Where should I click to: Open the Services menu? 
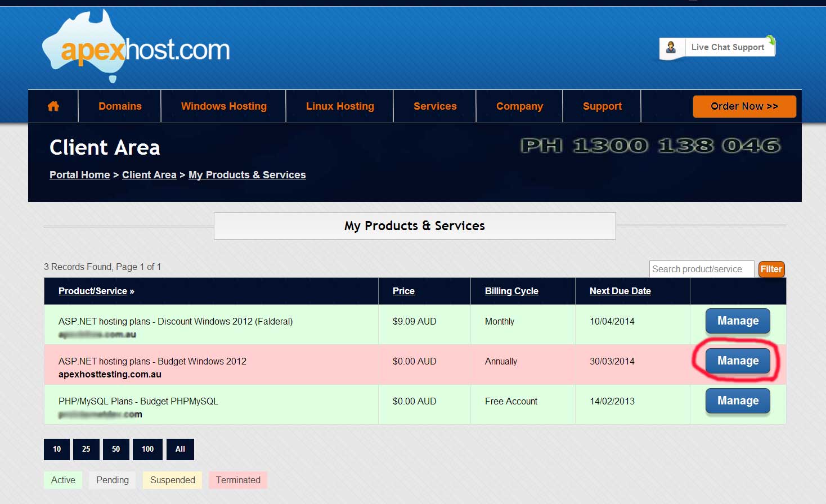[x=435, y=106]
